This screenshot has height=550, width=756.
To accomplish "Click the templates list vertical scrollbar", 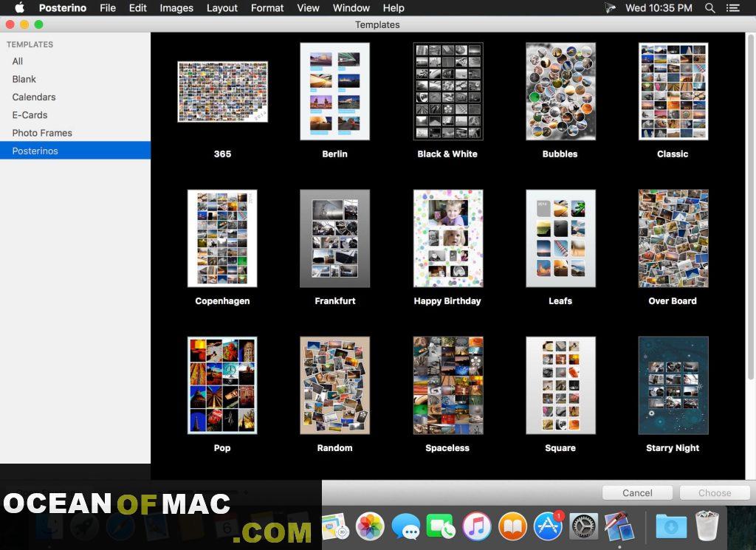I will (751, 207).
